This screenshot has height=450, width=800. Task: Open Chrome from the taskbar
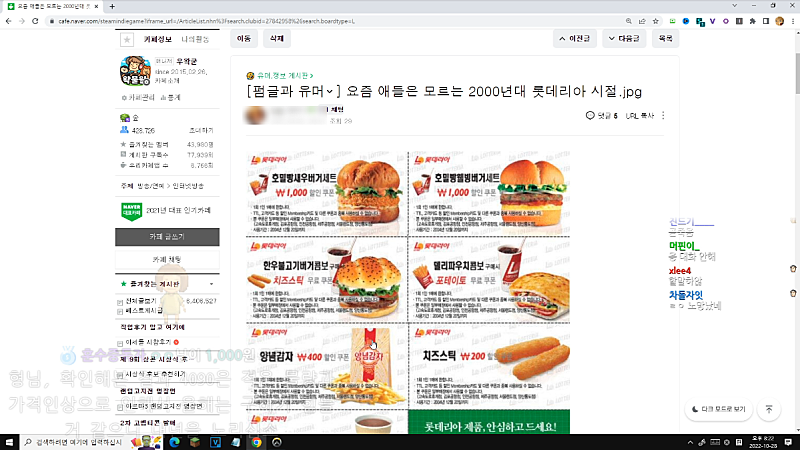click(x=256, y=442)
